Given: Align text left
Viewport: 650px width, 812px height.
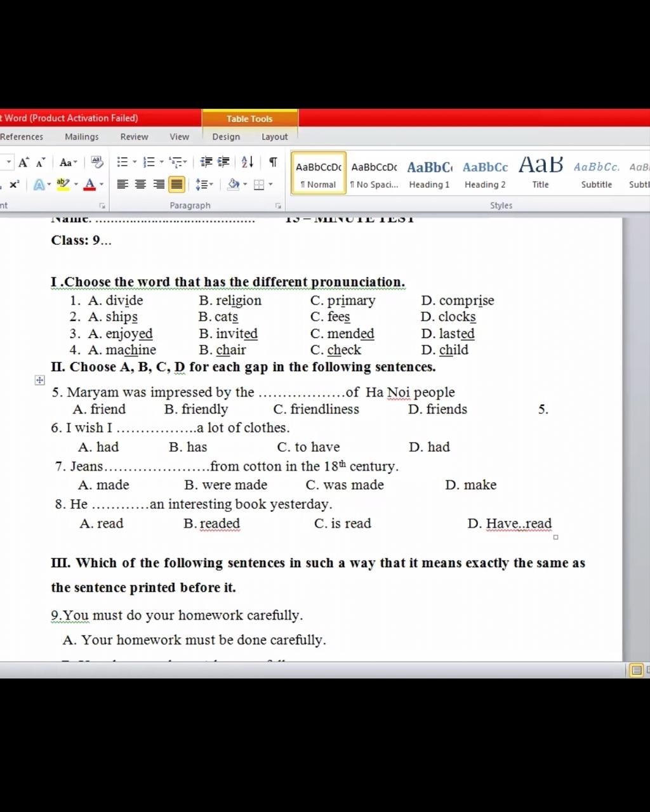Looking at the screenshot, I should pyautogui.click(x=123, y=185).
